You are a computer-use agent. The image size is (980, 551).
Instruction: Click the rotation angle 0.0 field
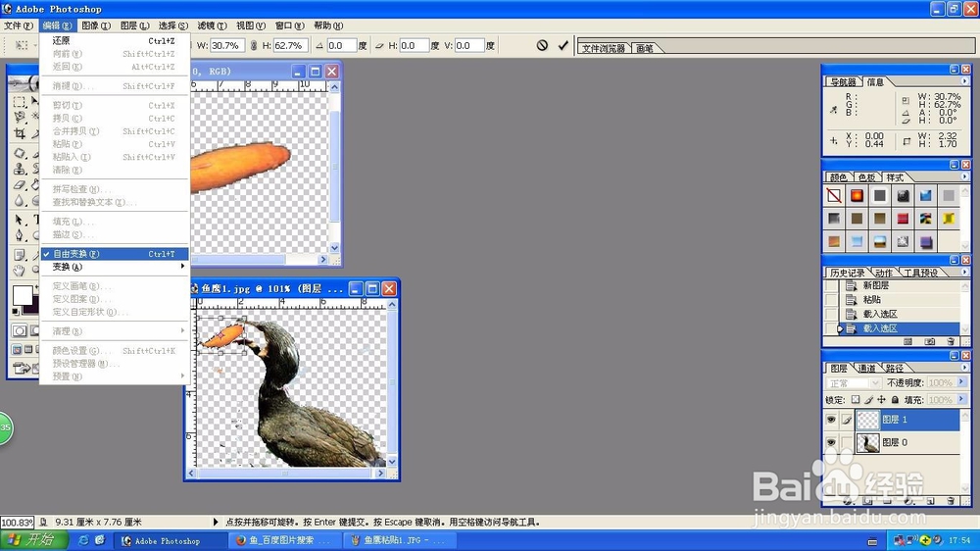pos(341,45)
